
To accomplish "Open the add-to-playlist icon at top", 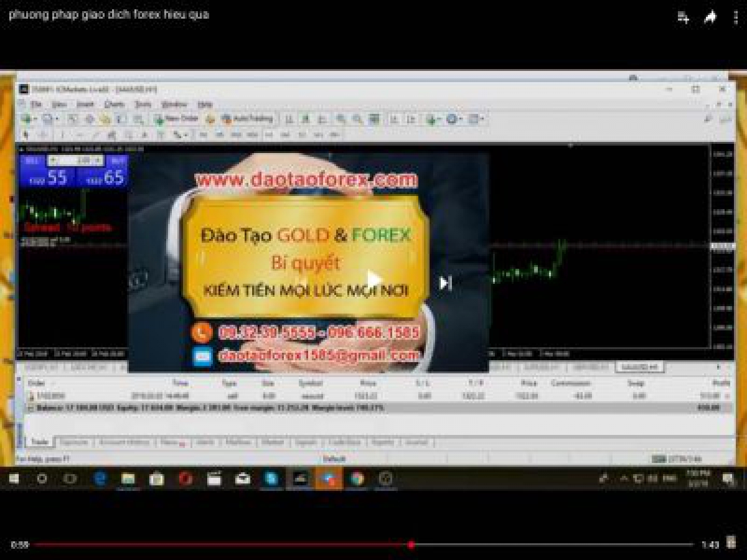I will pyautogui.click(x=683, y=17).
